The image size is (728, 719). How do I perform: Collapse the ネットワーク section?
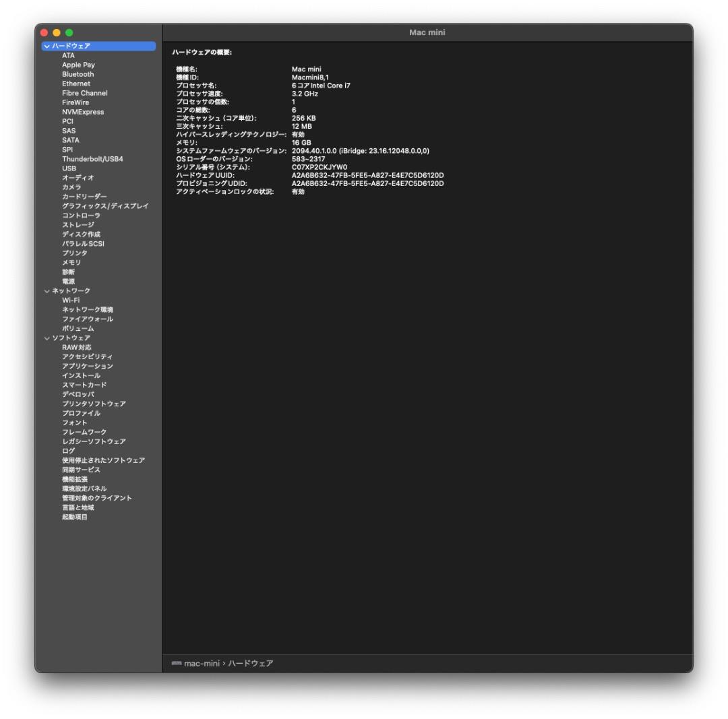click(x=46, y=290)
